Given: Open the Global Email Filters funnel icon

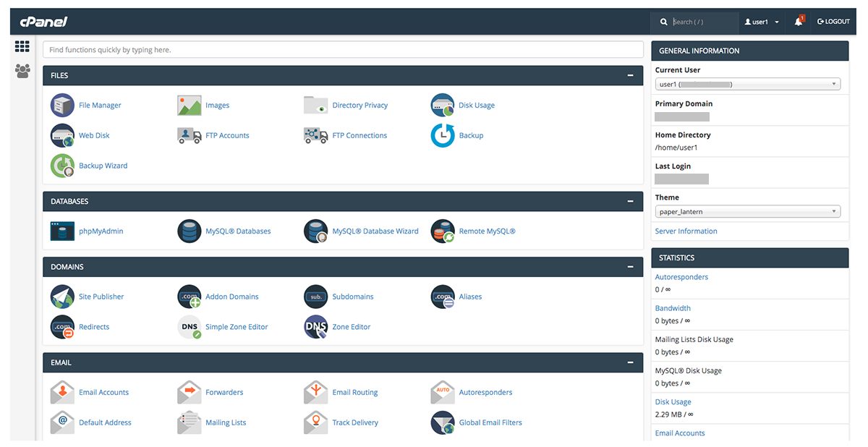Looking at the screenshot, I should (x=443, y=422).
